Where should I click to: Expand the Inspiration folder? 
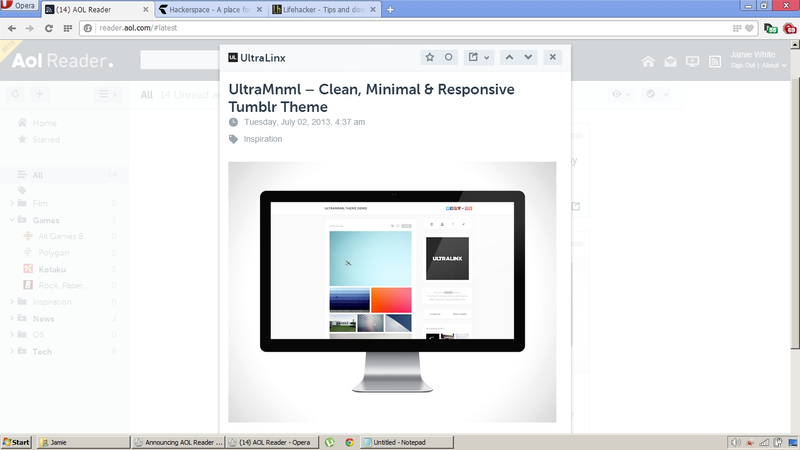(12, 302)
